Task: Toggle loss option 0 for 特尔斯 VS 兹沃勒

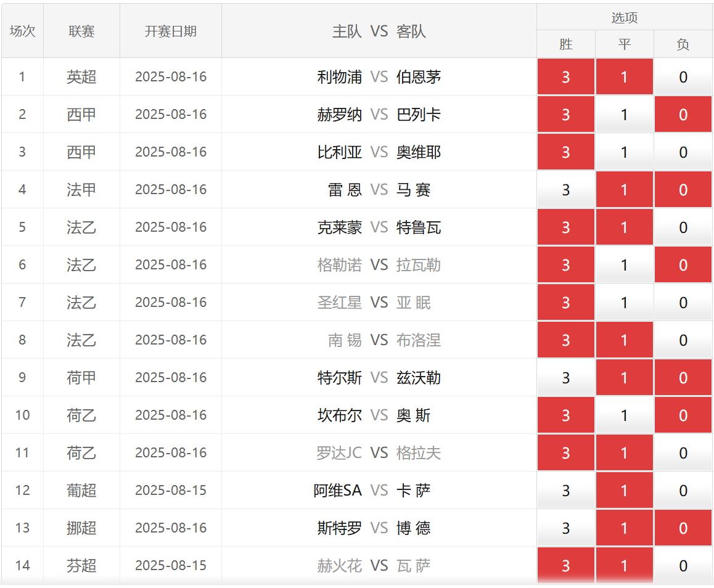Action: click(683, 378)
